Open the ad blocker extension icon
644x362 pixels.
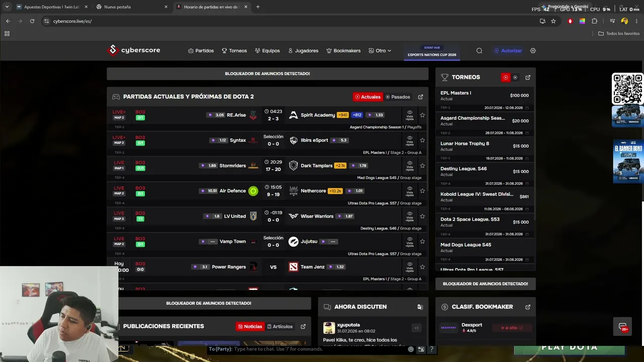pos(570,21)
